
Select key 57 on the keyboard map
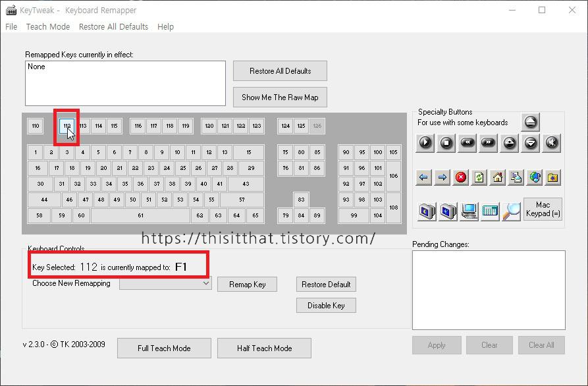[x=242, y=200]
